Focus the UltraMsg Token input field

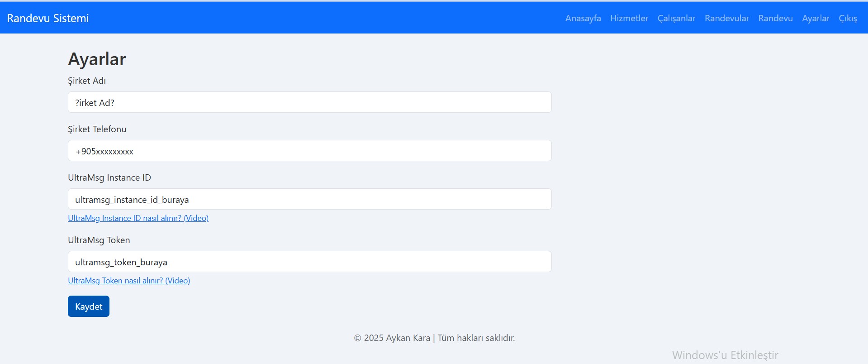(309, 262)
